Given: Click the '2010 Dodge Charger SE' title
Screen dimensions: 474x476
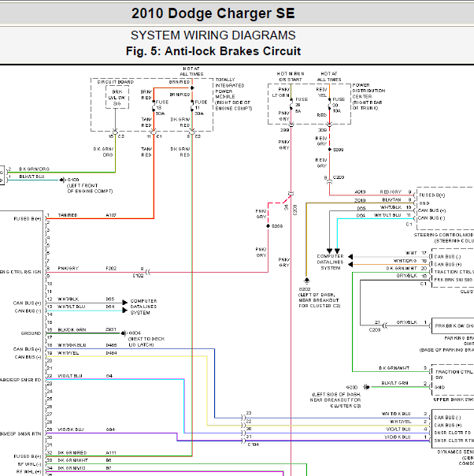Looking at the screenshot, I should click(213, 13).
